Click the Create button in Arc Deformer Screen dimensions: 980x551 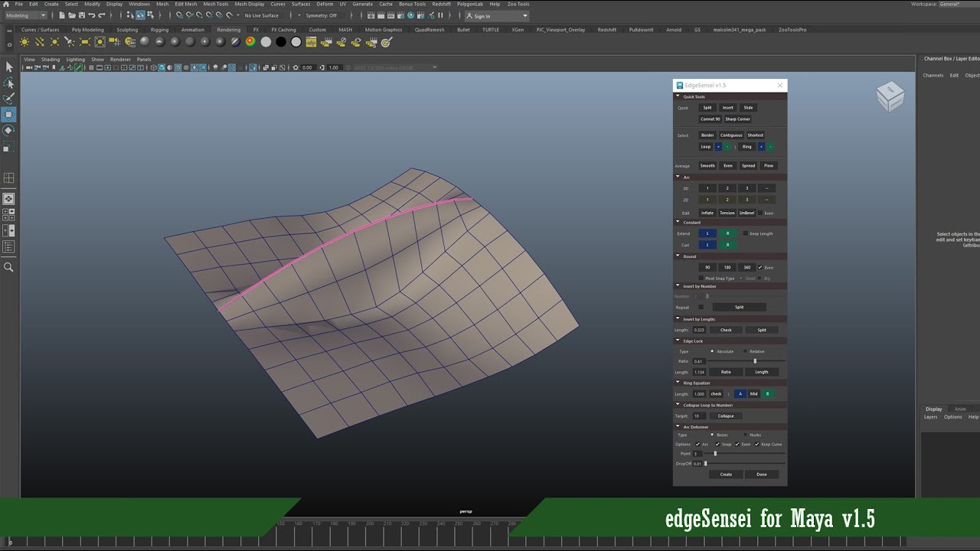(x=726, y=474)
